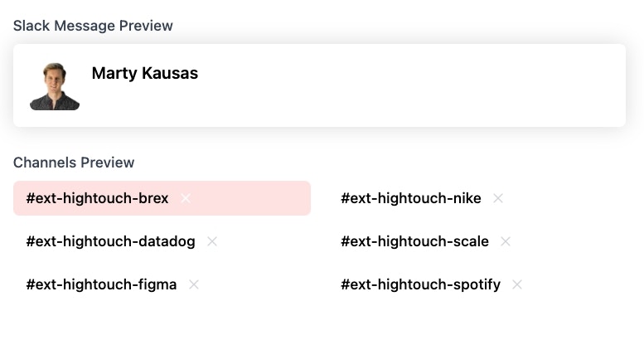Viewport: 644px width, 340px height.
Task: Open the #ext-hightouch-figma channel label
Action: 101,284
